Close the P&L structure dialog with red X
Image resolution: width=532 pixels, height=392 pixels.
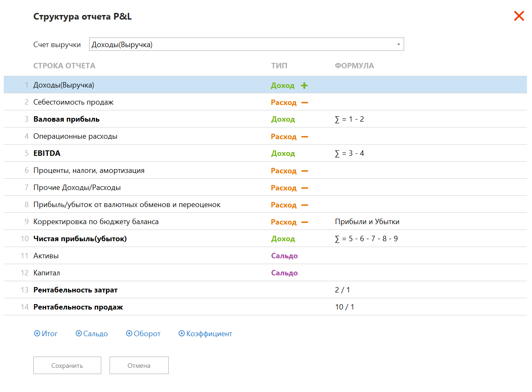click(x=519, y=16)
